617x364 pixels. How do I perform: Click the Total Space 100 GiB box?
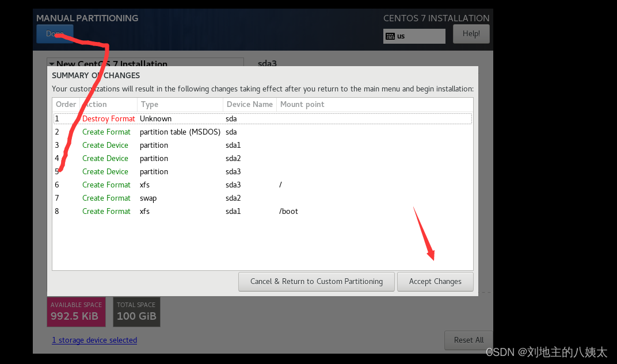[136, 312]
